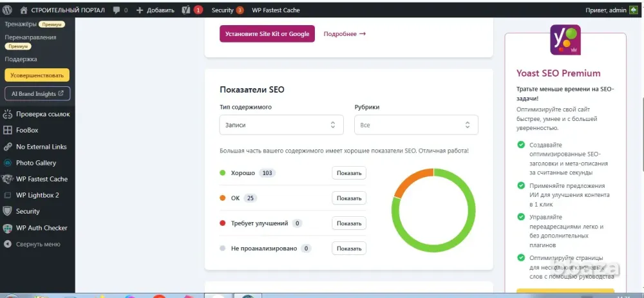The image size is (644, 298).
Task: Click Свернуть меню to collapse the sidebar
Action: [38, 244]
